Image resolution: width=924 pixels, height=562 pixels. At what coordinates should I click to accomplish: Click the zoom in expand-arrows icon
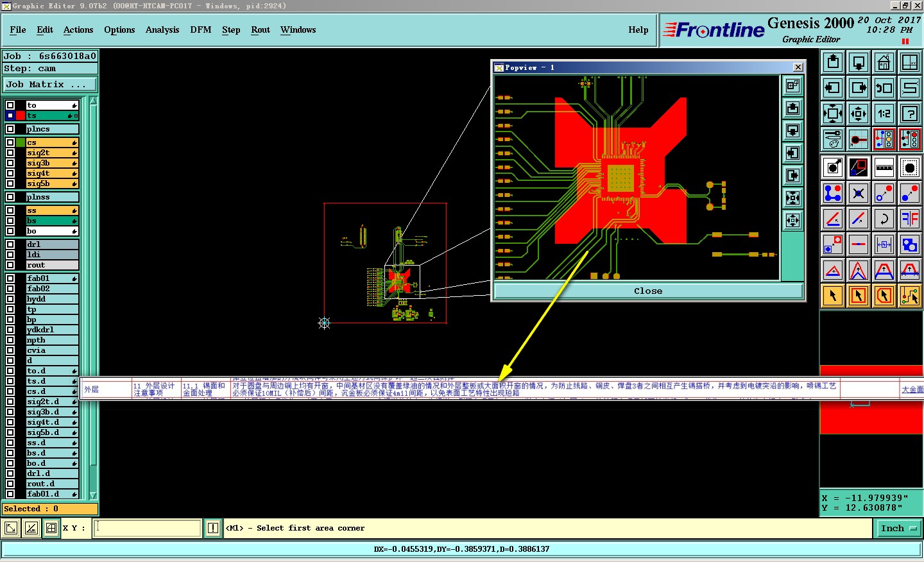[833, 114]
